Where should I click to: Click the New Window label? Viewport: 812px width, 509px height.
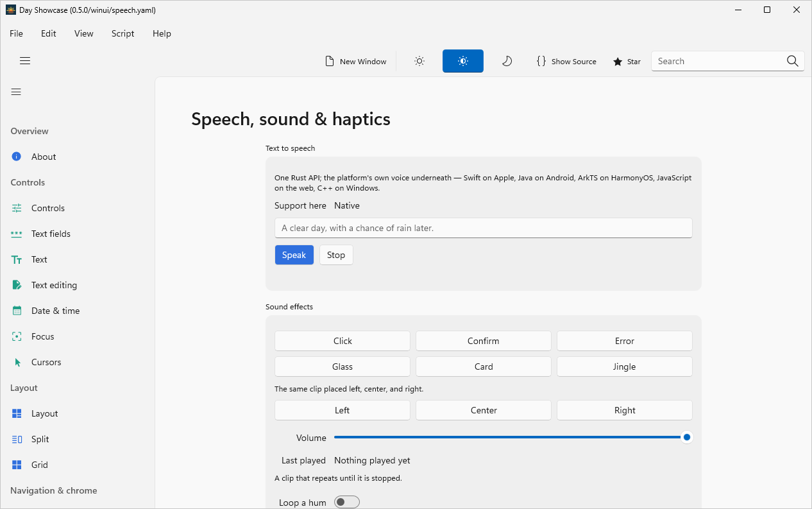point(363,62)
